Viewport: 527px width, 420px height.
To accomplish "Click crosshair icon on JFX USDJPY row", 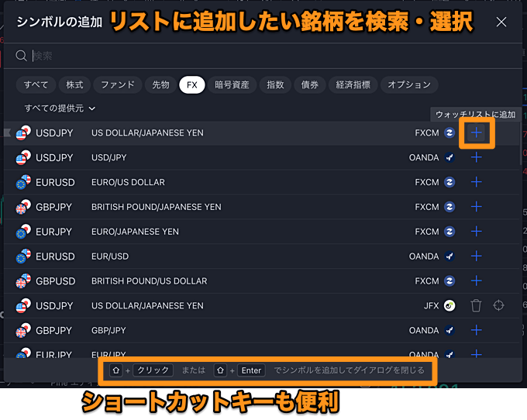I will 498,306.
